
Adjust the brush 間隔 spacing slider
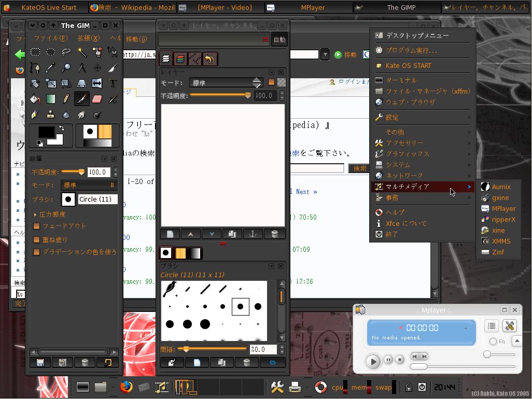click(x=213, y=349)
